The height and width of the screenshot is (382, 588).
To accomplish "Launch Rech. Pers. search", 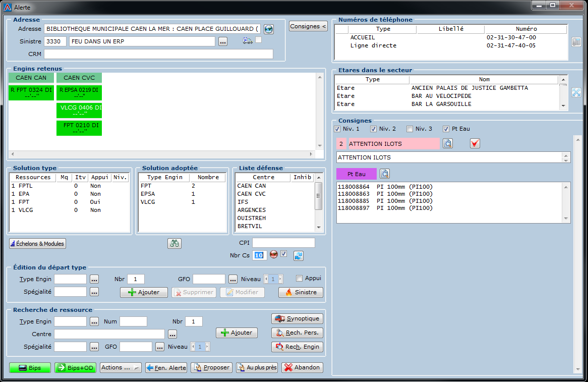I will point(297,333).
